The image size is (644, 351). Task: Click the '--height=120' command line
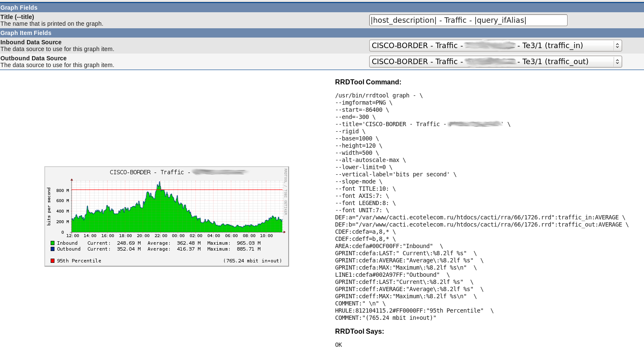pyautogui.click(x=359, y=146)
